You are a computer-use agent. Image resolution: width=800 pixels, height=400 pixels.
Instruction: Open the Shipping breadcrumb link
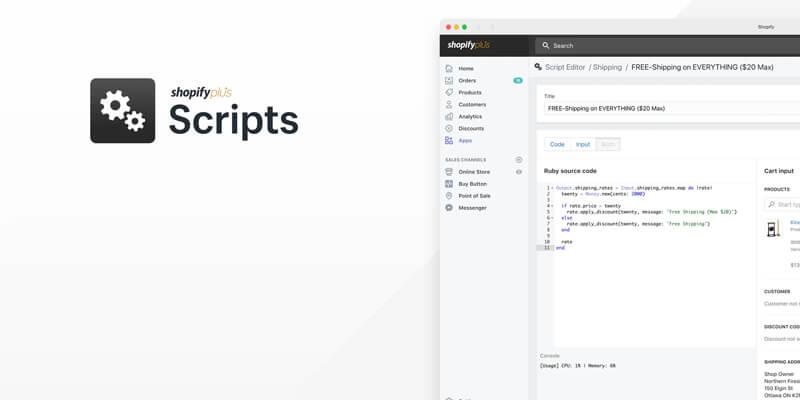[x=607, y=67]
